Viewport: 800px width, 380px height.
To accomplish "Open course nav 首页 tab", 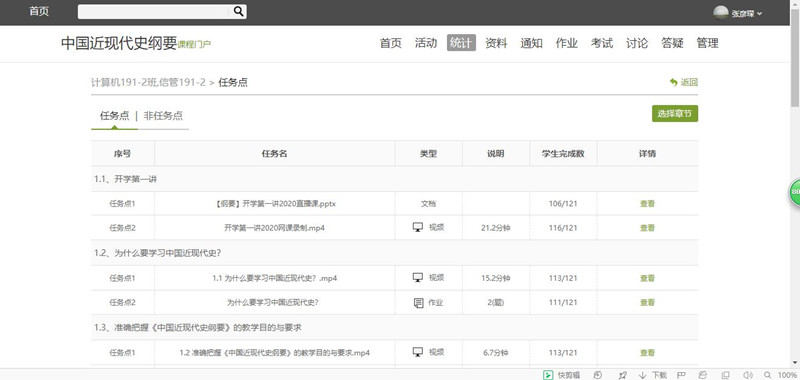I will coord(391,43).
